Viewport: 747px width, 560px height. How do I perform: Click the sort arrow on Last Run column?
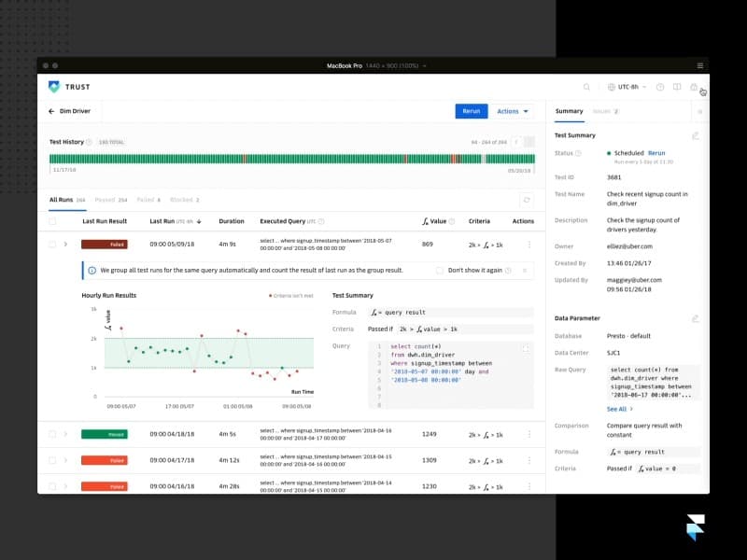199,221
